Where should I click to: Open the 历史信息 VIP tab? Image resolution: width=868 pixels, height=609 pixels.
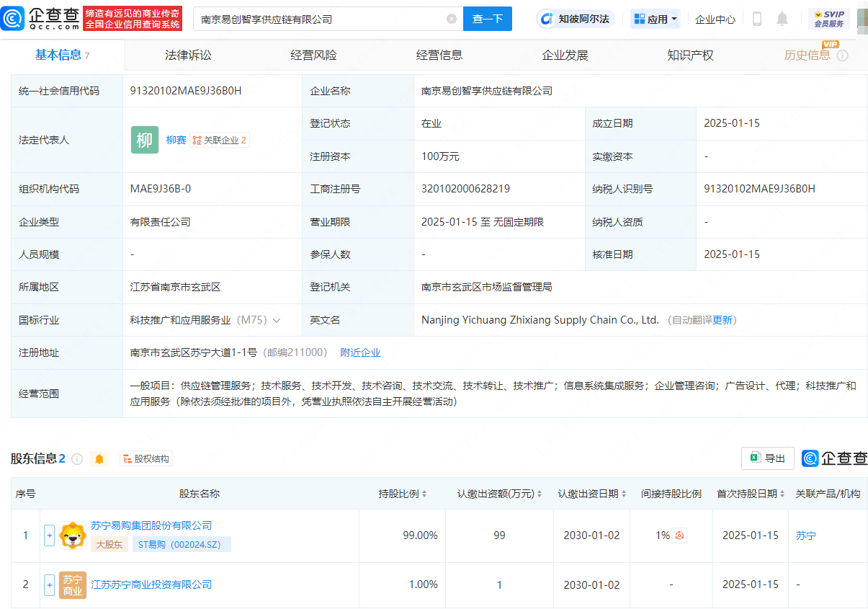tap(807, 55)
